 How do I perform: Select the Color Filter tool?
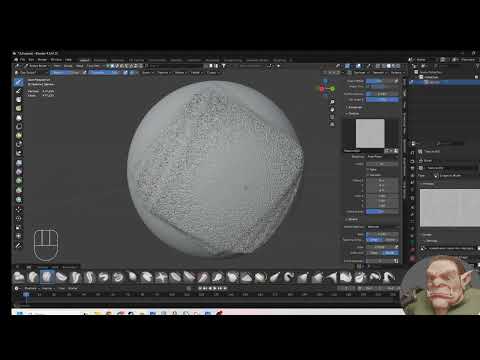(19, 181)
